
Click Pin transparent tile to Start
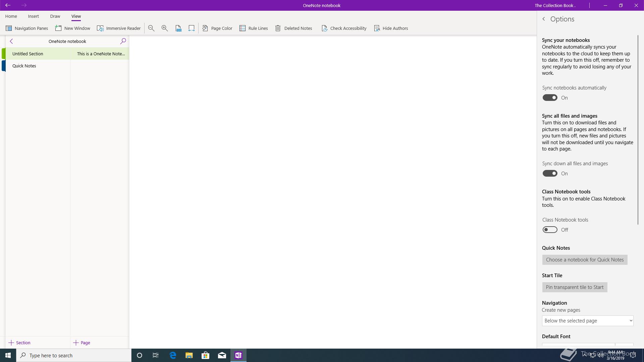click(x=575, y=287)
